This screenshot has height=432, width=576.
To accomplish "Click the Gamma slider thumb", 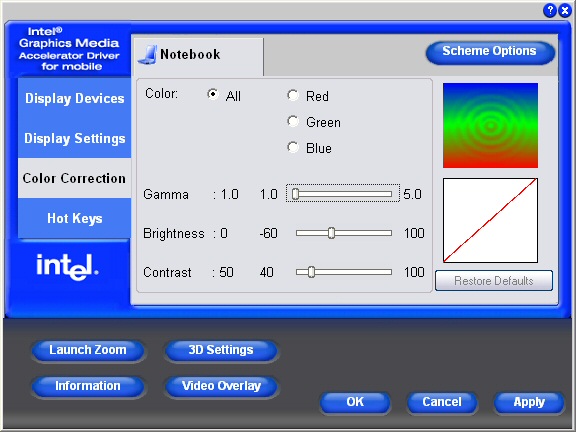I will click(x=295, y=194).
